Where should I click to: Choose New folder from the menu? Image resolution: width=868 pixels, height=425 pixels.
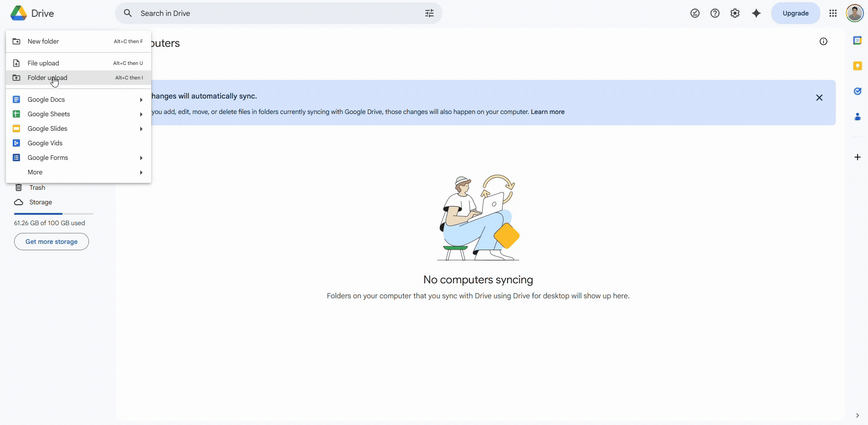79,41
